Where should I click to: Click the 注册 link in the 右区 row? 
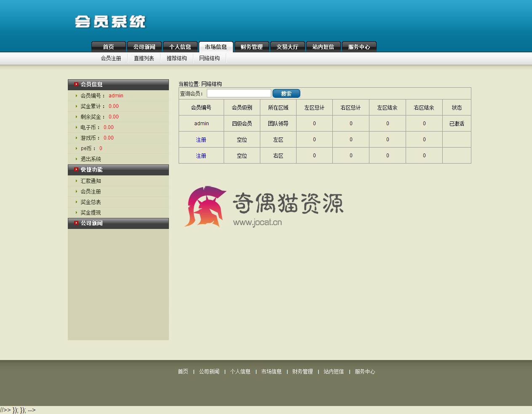coord(201,156)
